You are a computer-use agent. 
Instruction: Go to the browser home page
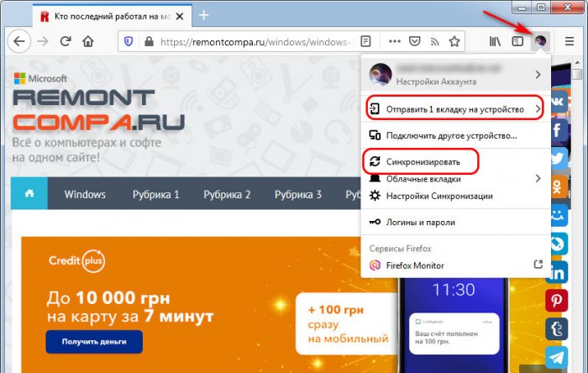pyautogui.click(x=88, y=40)
